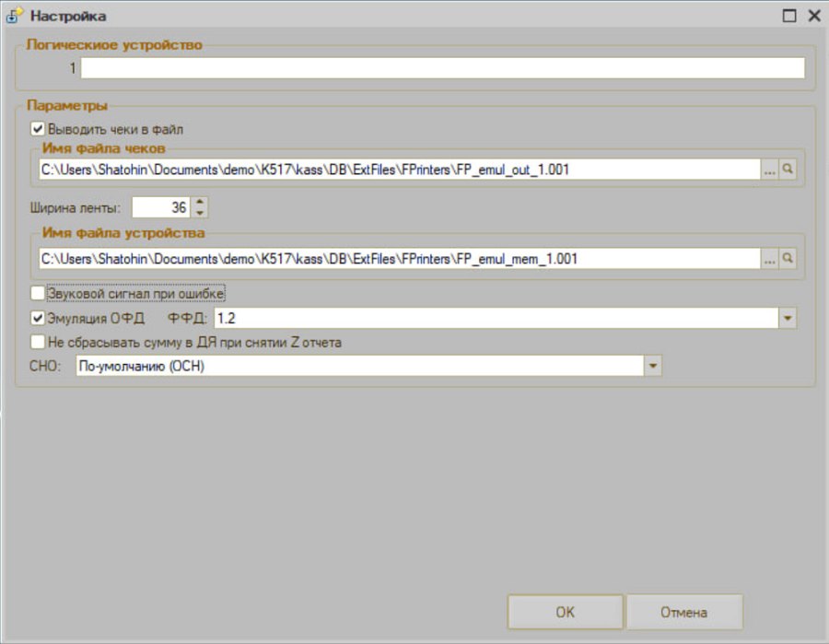
Task: Click the device file path field
Action: coord(400,259)
